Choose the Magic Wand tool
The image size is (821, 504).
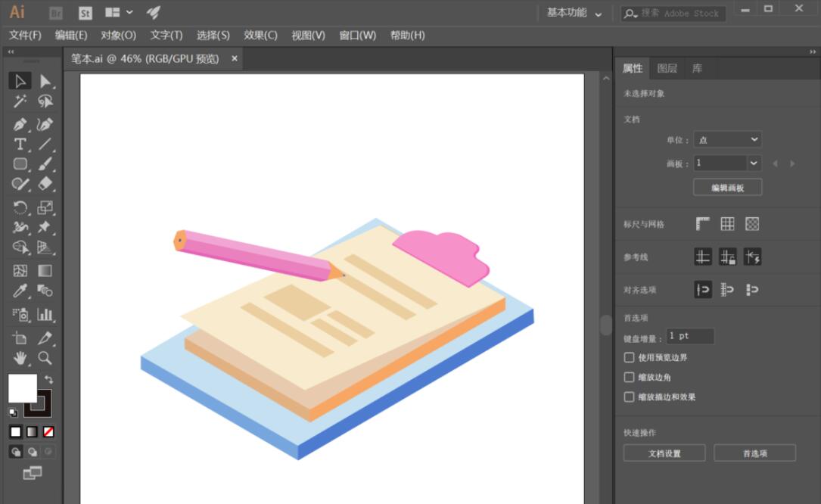pos(20,101)
